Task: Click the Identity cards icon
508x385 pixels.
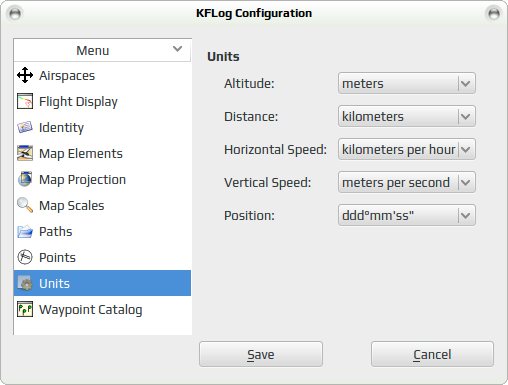Action: (x=25, y=127)
